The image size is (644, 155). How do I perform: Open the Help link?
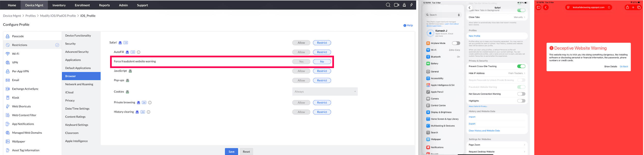click(408, 25)
